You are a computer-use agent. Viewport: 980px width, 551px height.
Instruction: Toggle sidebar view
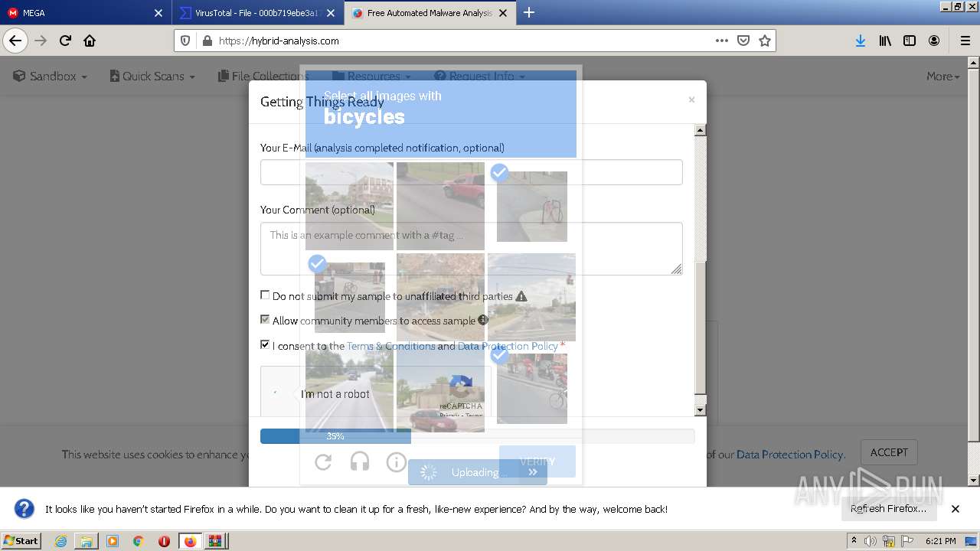click(910, 41)
